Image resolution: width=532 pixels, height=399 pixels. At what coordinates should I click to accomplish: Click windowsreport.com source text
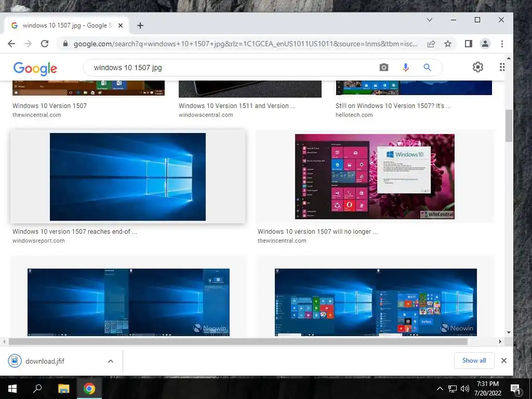38,241
